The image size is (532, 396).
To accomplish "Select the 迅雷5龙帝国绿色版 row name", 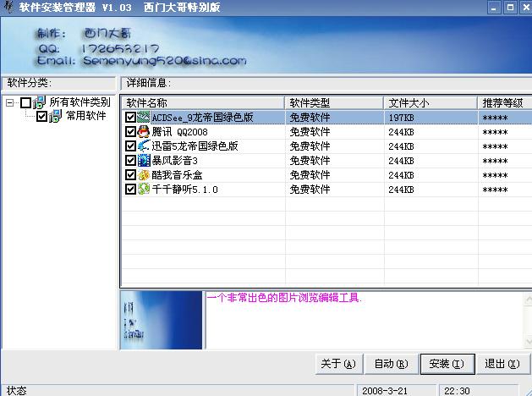I will click(x=195, y=146).
